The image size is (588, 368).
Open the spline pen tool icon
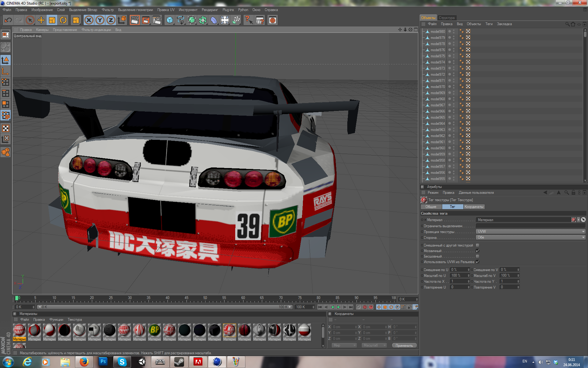pos(181,20)
